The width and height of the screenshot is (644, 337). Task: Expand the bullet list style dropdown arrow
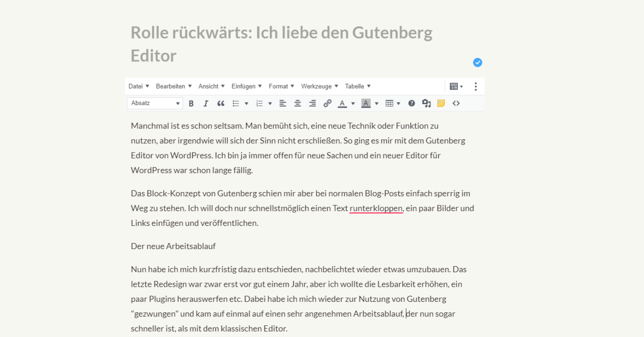(x=247, y=104)
